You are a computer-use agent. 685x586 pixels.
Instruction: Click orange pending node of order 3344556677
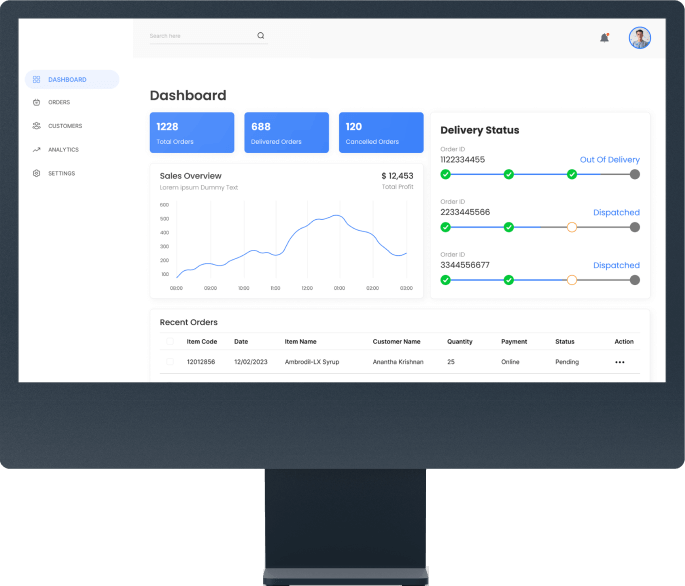[572, 280]
